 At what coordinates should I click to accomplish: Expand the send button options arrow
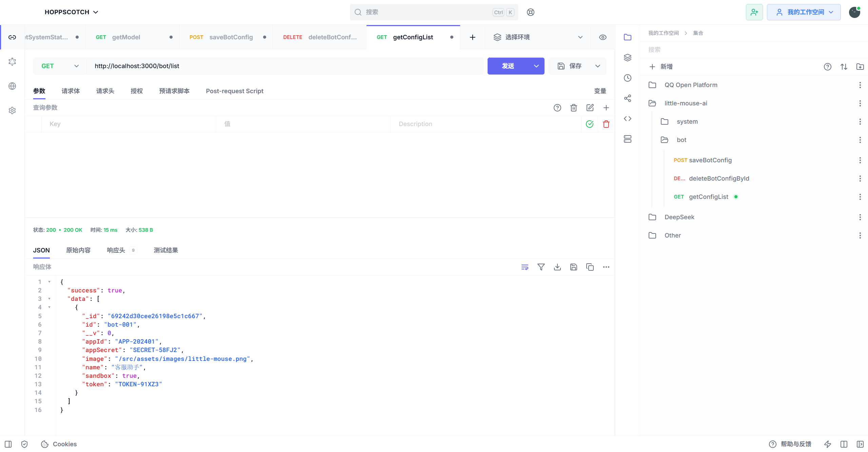coord(536,66)
